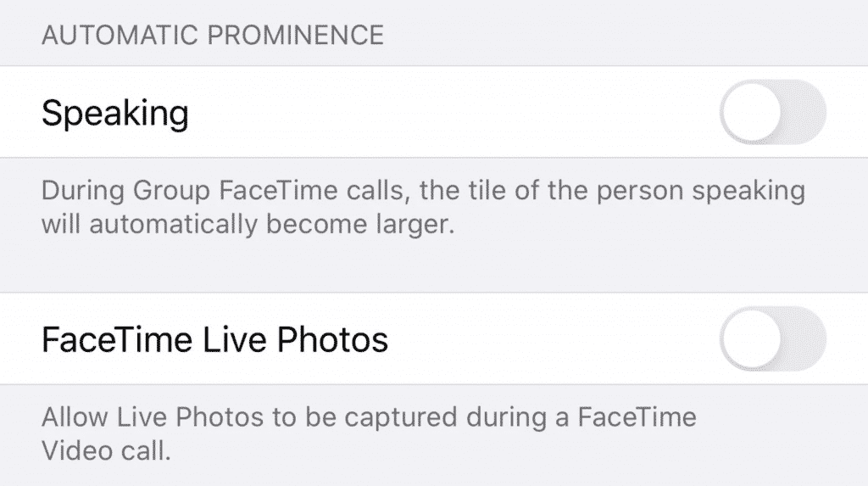
Task: Click the Group FaceTime calls description text
Action: pos(422,208)
